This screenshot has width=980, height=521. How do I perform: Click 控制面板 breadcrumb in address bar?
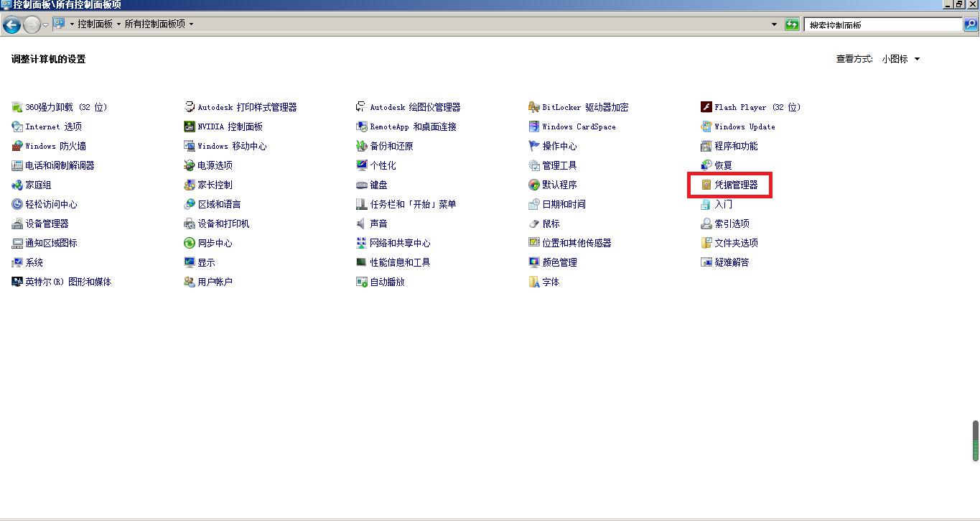(95, 24)
